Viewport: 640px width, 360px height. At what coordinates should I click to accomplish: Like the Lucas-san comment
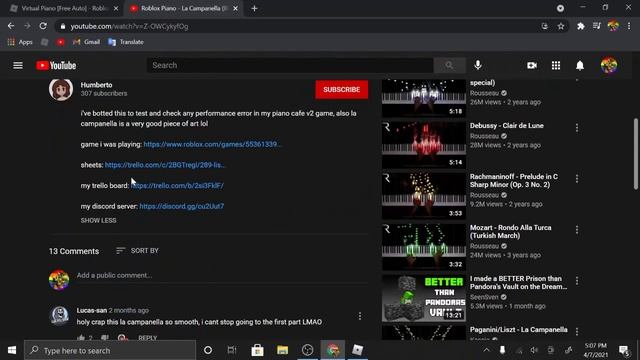point(81,338)
